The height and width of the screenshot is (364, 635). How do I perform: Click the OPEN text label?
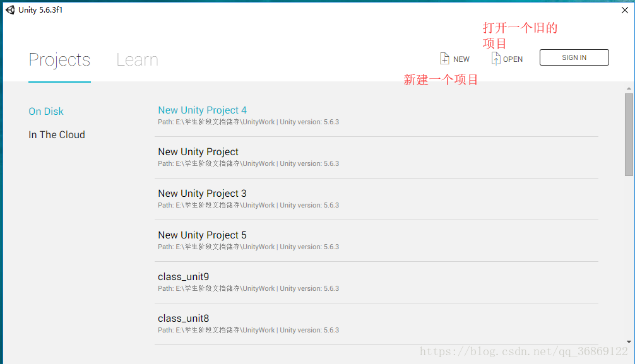click(513, 59)
